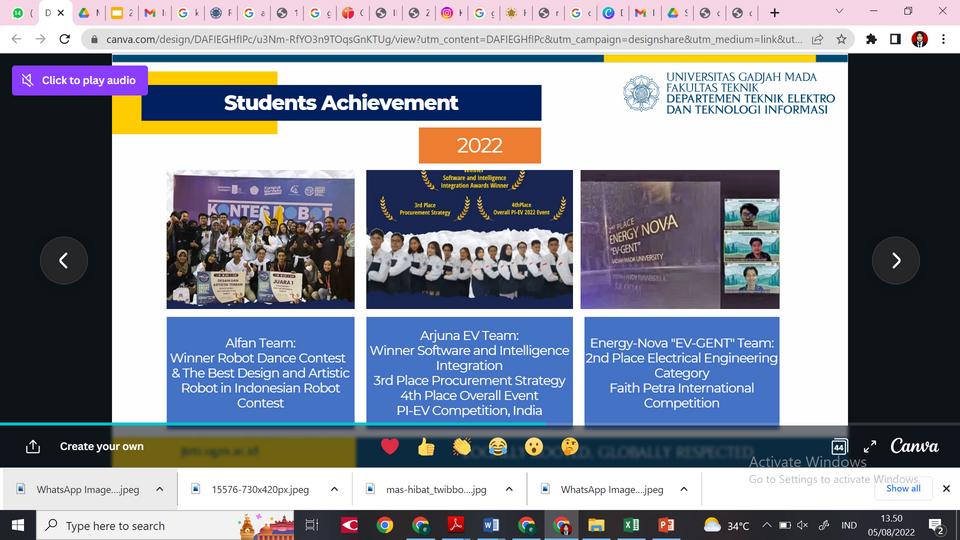Screen dimensions: 960x540
Task: Click the Alfan Team description box
Action: point(260,370)
